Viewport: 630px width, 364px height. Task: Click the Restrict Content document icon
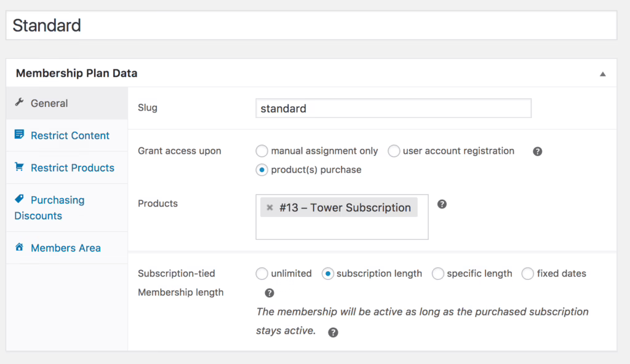coord(19,135)
